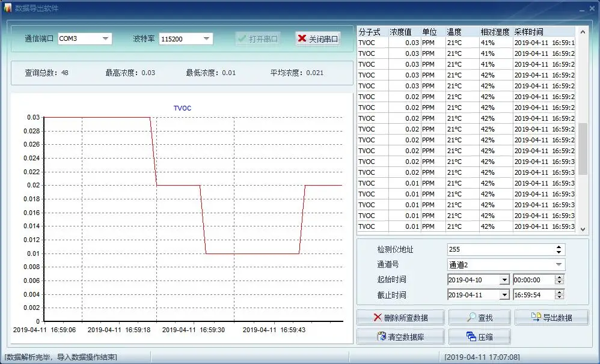Click the 清空数据库 button
600x364 pixels.
400,337
